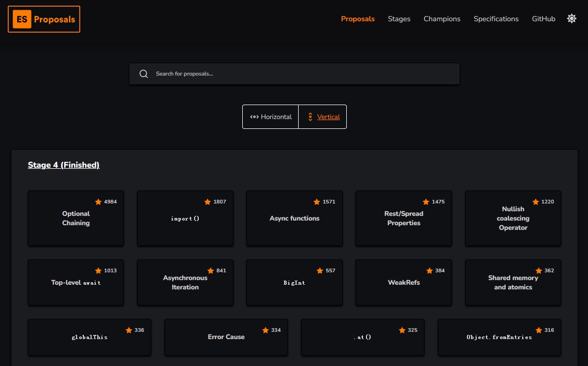Click the star icon on import() card
Screen dimensions: 588x366
pos(208,202)
